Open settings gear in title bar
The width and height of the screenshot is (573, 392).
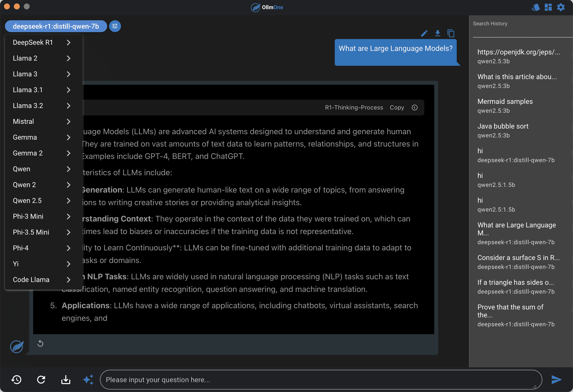(561, 7)
